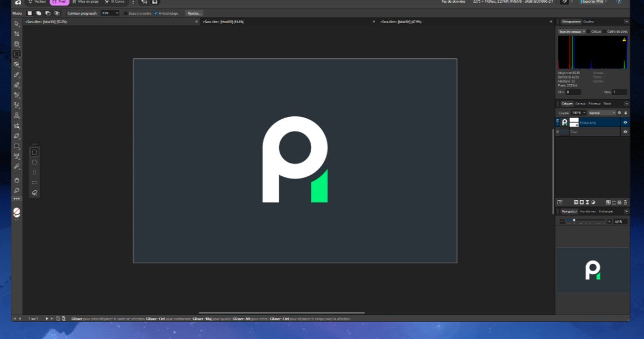Click the Exporter PNG button
Image resolution: width=644 pixels, height=339 pixels.
click(595, 2)
